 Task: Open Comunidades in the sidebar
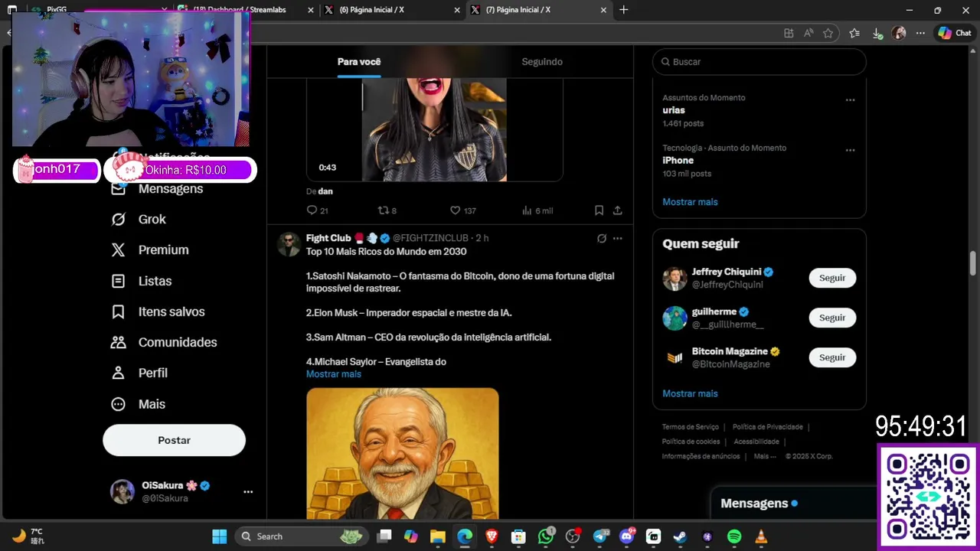click(164, 342)
